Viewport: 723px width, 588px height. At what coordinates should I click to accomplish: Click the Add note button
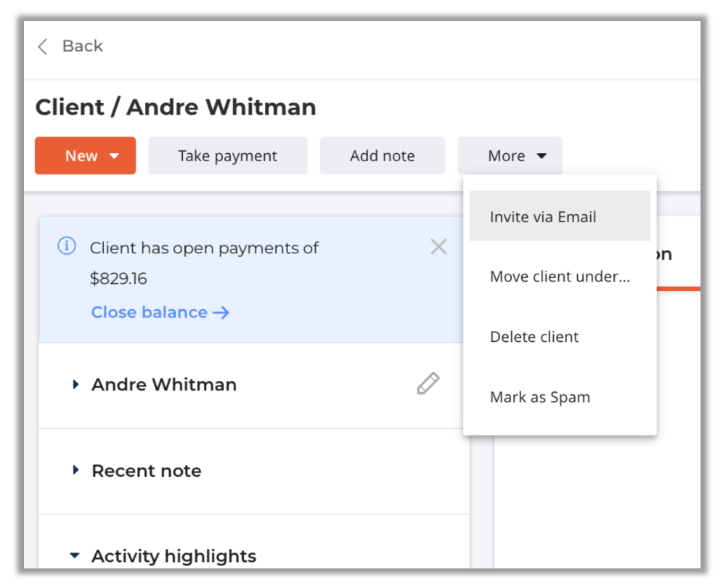pos(382,156)
